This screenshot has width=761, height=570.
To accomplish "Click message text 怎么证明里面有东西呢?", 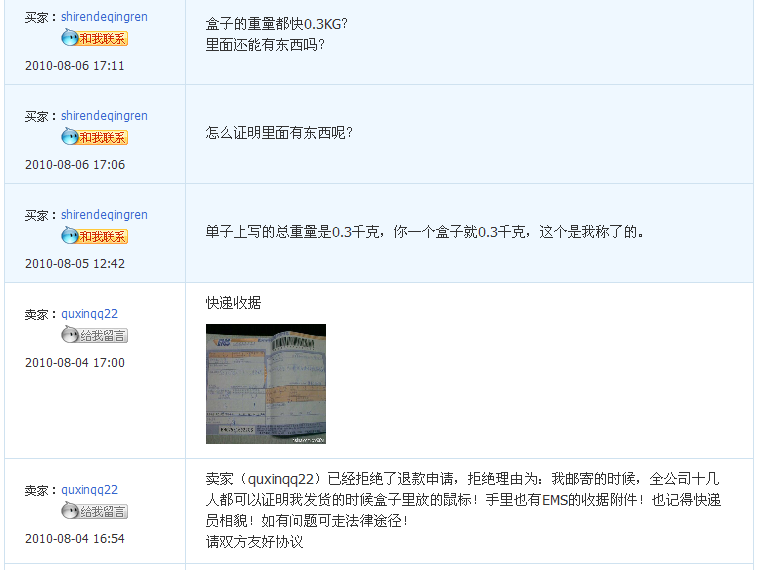I will [x=279, y=133].
